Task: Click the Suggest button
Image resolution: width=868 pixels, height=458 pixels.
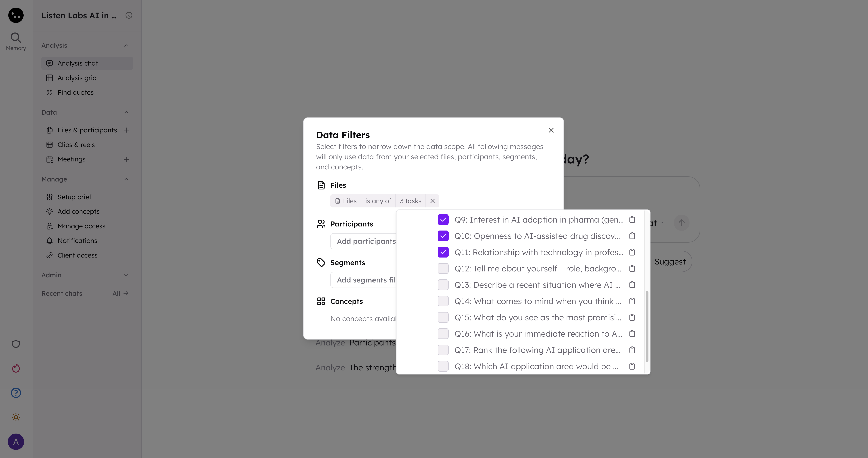Action: coord(670,262)
